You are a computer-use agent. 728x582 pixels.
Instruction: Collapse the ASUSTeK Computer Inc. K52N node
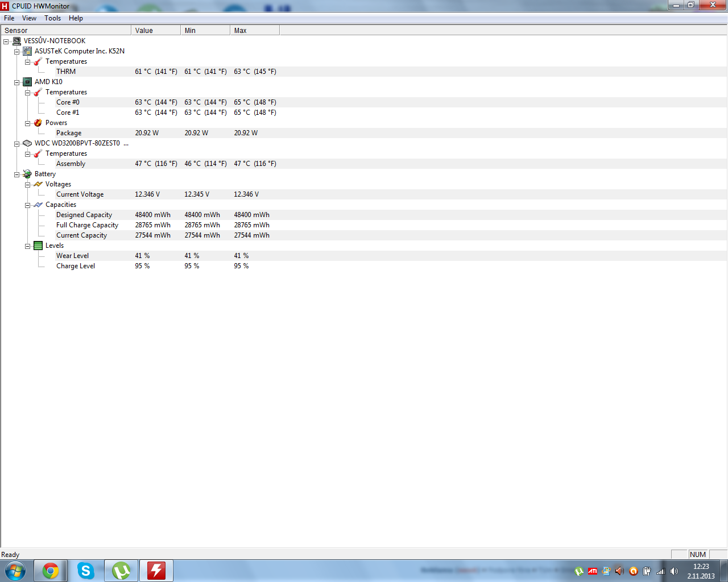17,52
